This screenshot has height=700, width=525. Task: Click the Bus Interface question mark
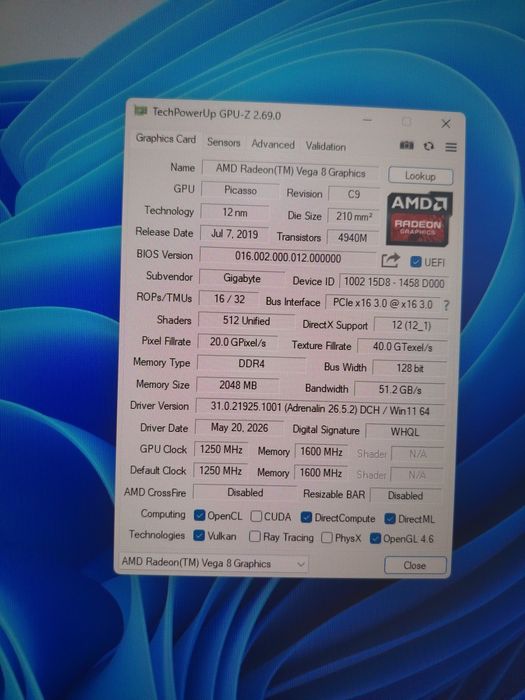point(446,305)
